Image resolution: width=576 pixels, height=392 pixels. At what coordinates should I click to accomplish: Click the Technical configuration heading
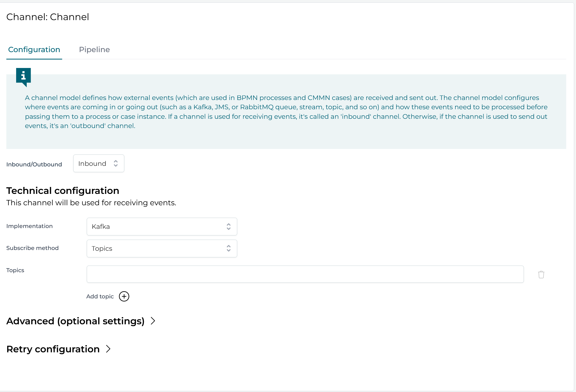(63, 190)
